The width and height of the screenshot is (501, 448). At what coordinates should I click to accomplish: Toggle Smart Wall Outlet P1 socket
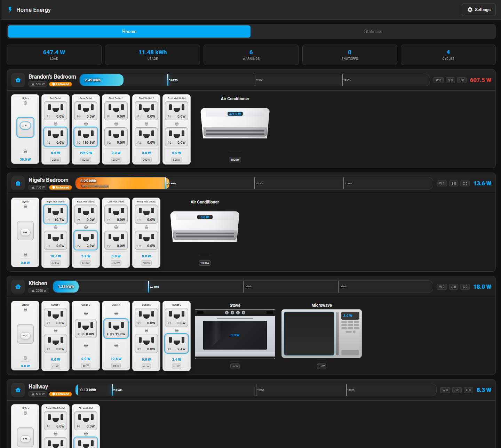pos(56,421)
